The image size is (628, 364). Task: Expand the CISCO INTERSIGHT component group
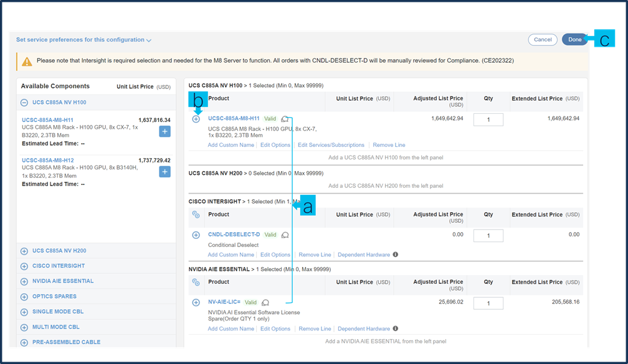[24, 266]
